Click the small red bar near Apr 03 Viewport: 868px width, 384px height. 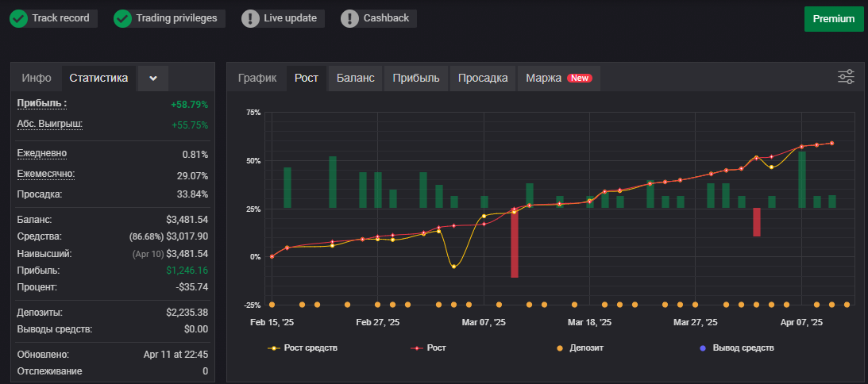tap(757, 222)
